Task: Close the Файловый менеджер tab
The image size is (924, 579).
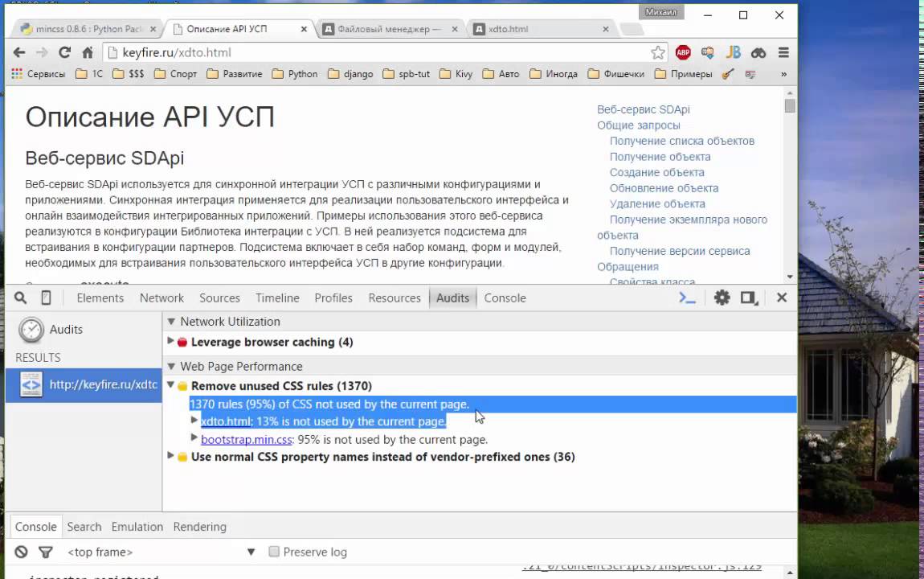Action: click(x=454, y=29)
